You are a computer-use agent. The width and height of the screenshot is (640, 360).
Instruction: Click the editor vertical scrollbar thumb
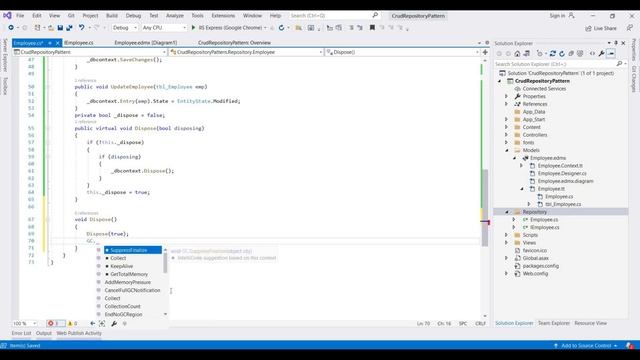[485, 208]
